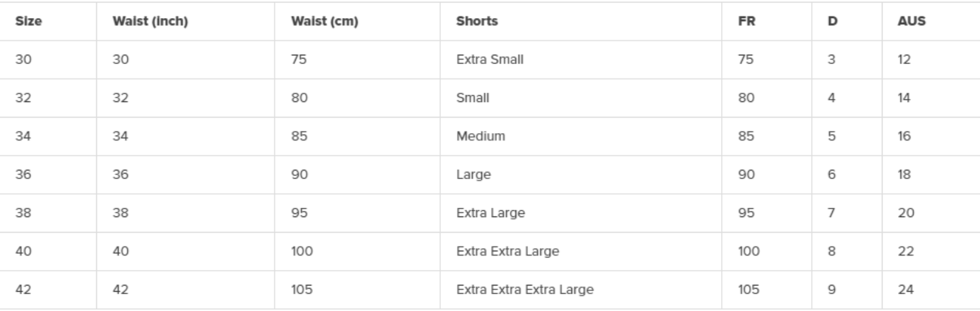Click Size column value 42 cell
Screen dimensions: 980x311
23,290
